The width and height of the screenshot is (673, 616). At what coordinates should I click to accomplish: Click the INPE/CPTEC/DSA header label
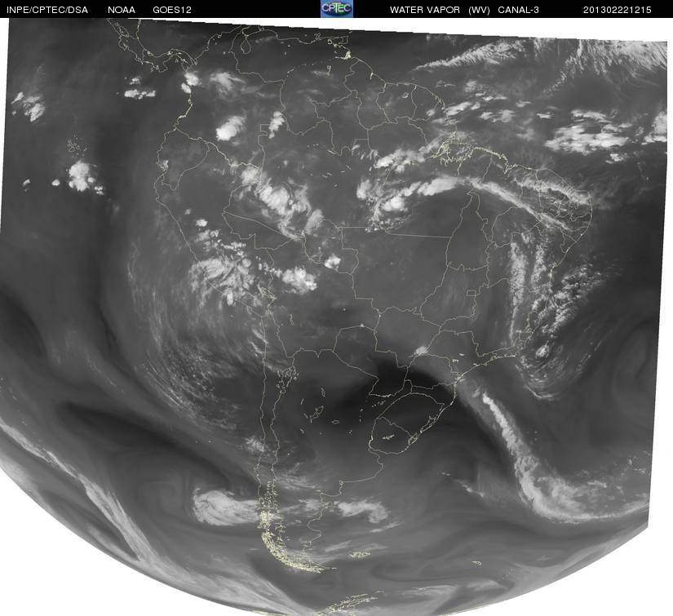pyautogui.click(x=46, y=10)
